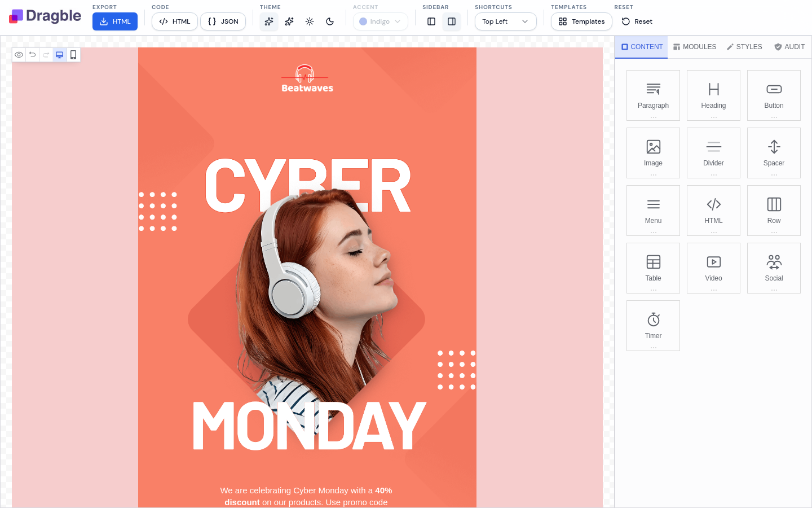Select the Paragraph content block

point(653,95)
